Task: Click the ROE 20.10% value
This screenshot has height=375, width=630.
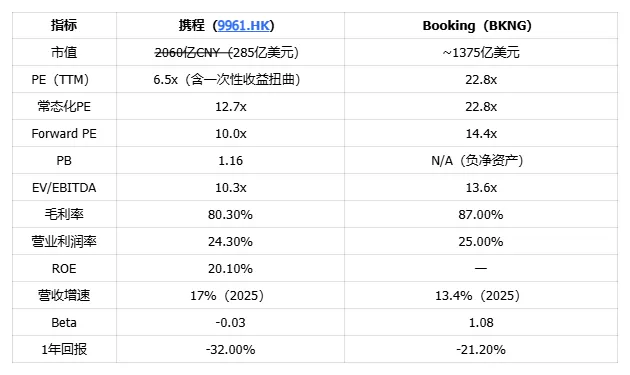Action: [230, 268]
